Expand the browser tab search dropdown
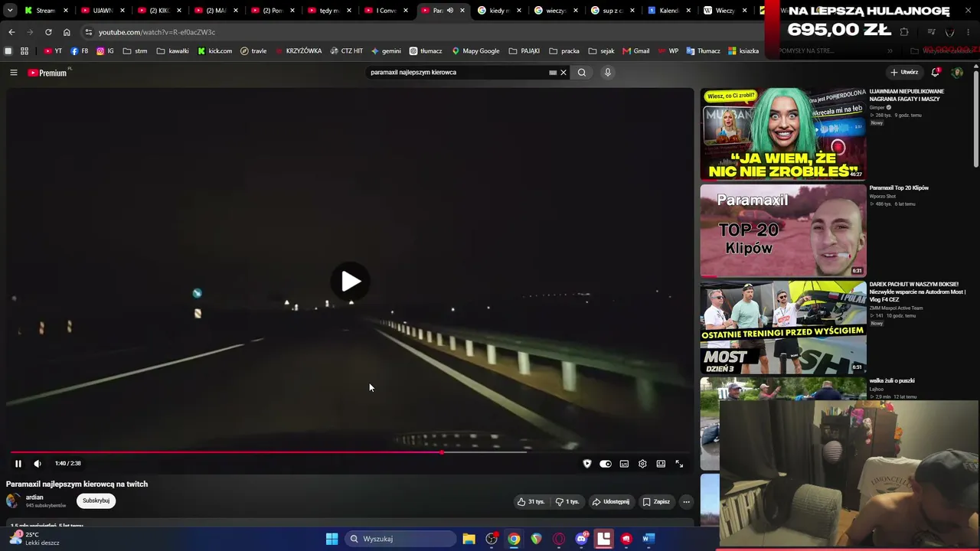Image resolution: width=980 pixels, height=551 pixels. pyautogui.click(x=10, y=11)
